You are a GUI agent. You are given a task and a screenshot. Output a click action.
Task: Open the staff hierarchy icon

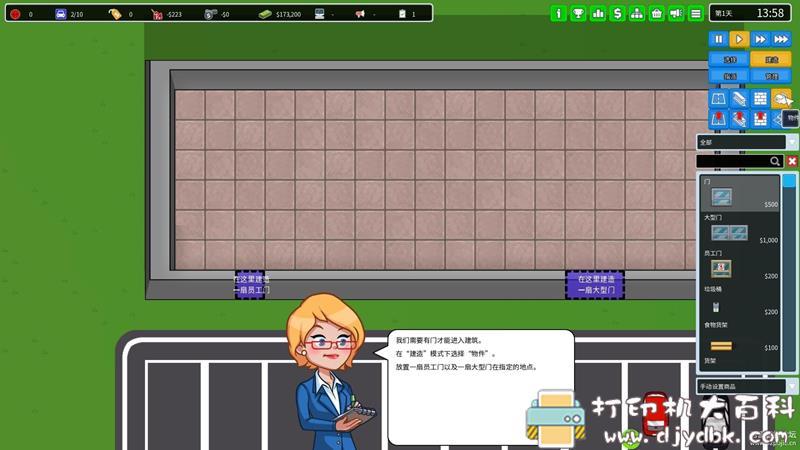(637, 14)
